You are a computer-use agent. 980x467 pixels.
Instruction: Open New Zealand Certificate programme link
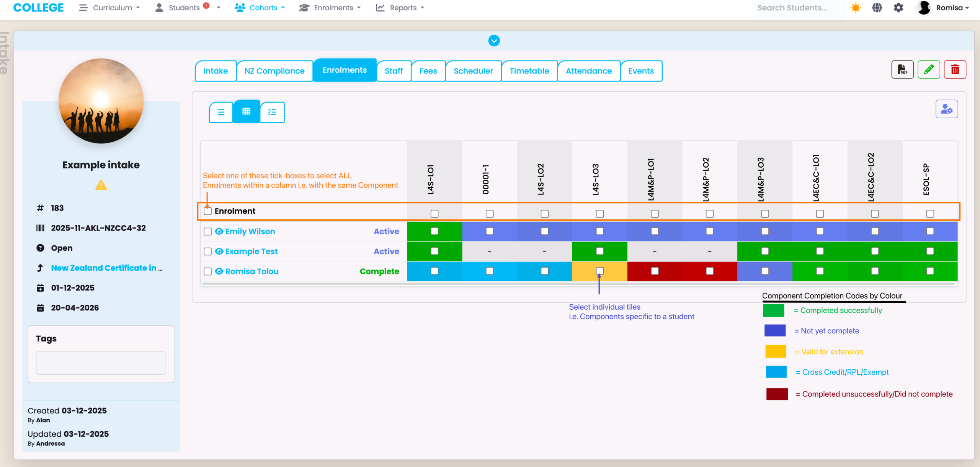click(x=104, y=268)
